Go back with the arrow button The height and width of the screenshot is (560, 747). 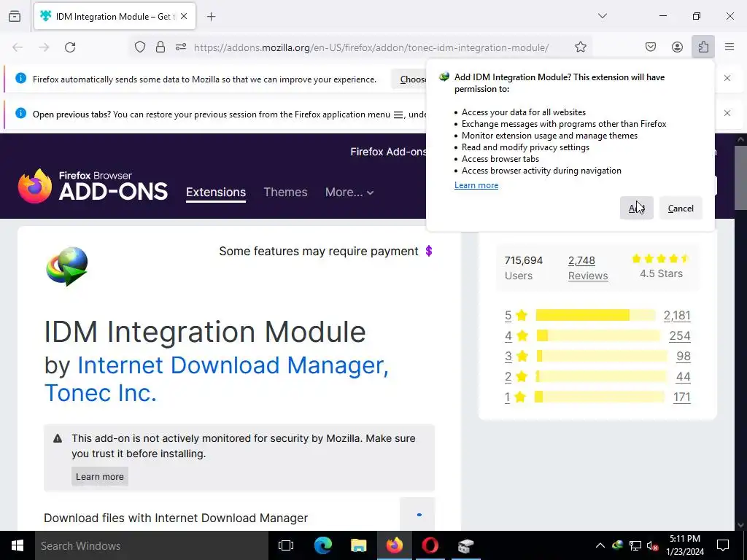[x=18, y=47]
